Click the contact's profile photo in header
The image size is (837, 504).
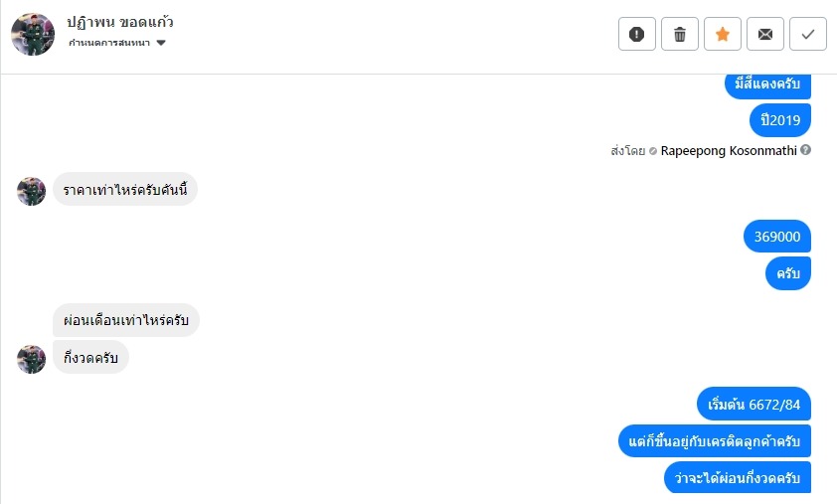click(32, 35)
